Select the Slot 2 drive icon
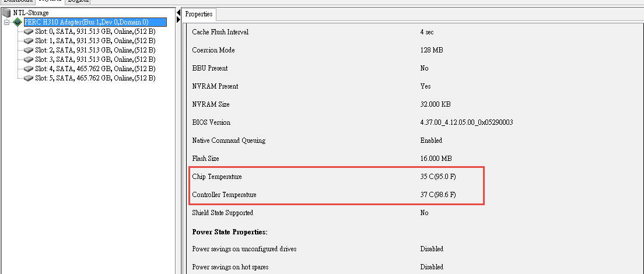The height and width of the screenshot is (274, 644). [29, 50]
